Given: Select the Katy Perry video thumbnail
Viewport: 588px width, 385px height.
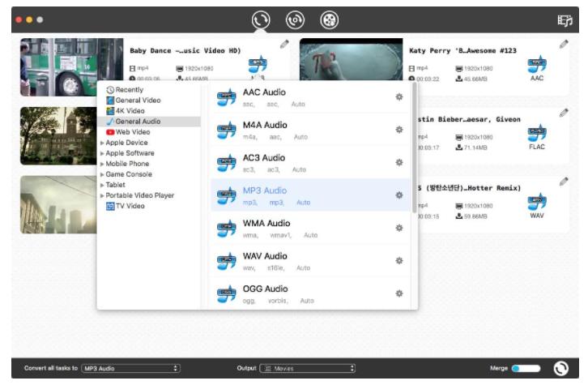Looking at the screenshot, I should pos(351,59).
